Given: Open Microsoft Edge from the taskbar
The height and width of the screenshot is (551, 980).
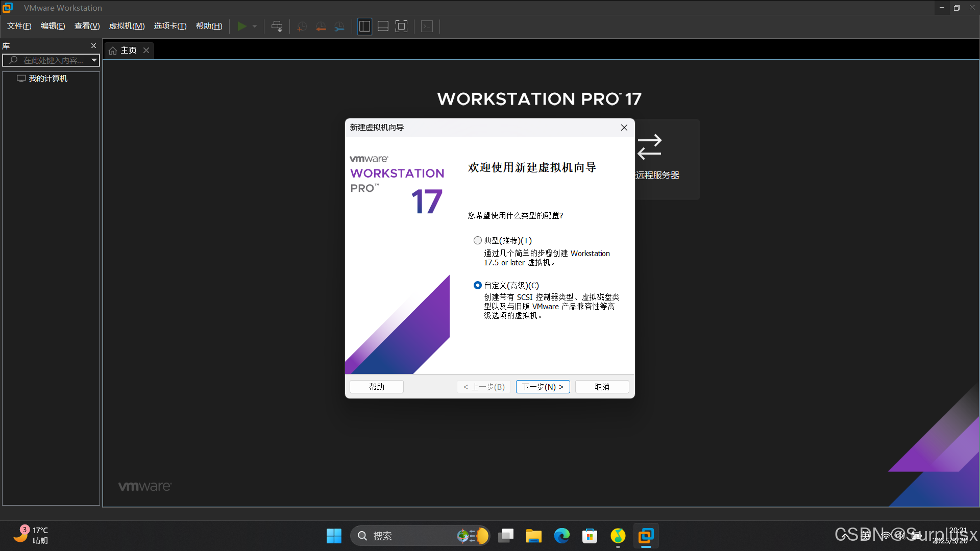Looking at the screenshot, I should click(x=561, y=536).
